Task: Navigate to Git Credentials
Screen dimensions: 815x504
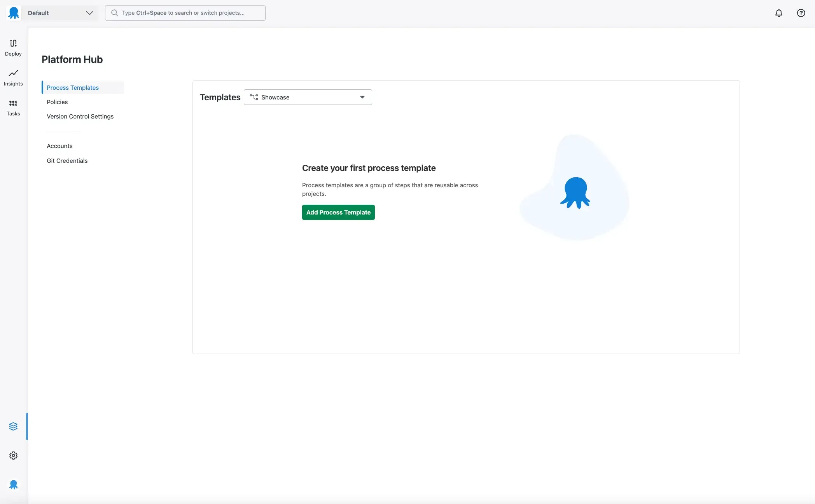Action: [67, 160]
